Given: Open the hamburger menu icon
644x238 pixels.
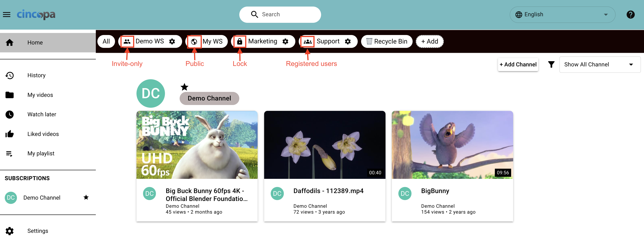Looking at the screenshot, I should [7, 14].
